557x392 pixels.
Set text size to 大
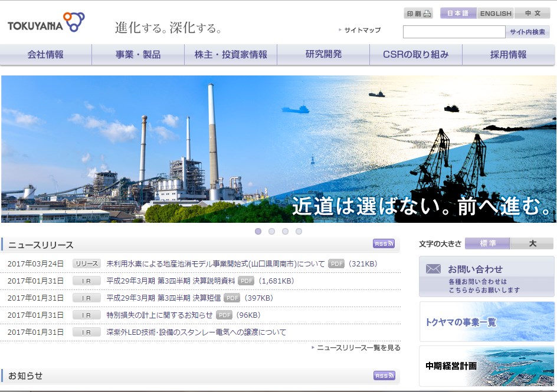[532, 243]
